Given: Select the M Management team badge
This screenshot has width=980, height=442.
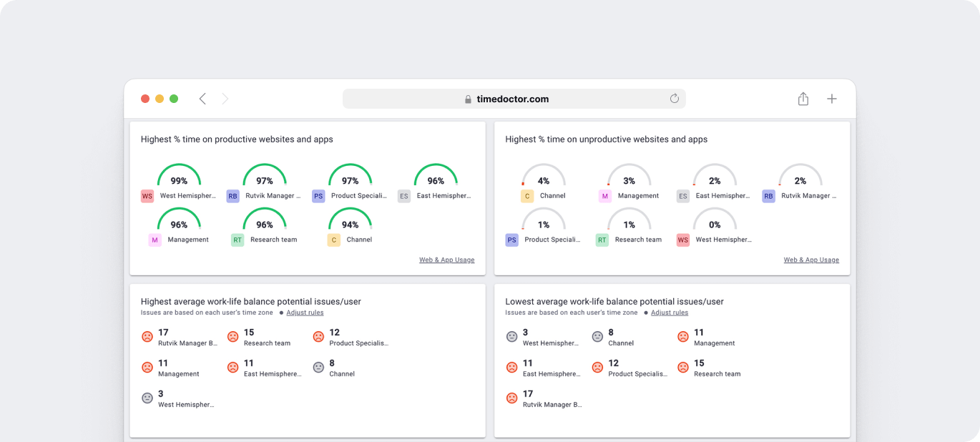Looking at the screenshot, I should coord(155,240).
